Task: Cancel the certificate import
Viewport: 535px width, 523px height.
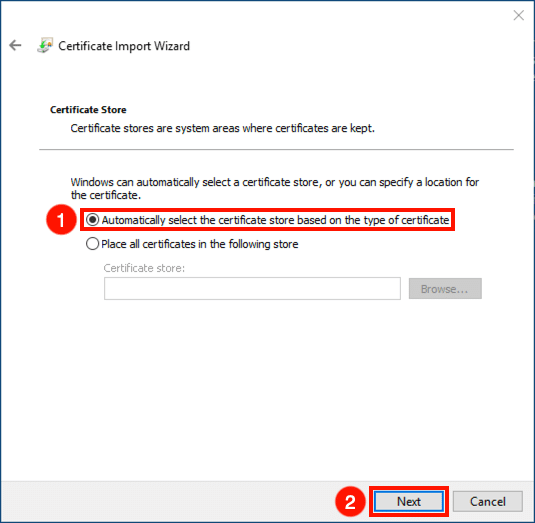Action: click(x=488, y=502)
